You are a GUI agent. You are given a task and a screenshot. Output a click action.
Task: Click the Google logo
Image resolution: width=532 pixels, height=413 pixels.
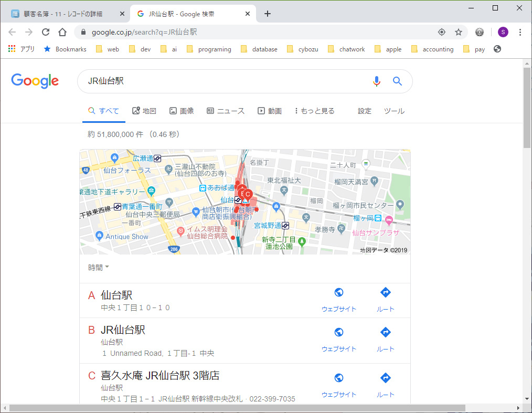pyautogui.click(x=35, y=81)
